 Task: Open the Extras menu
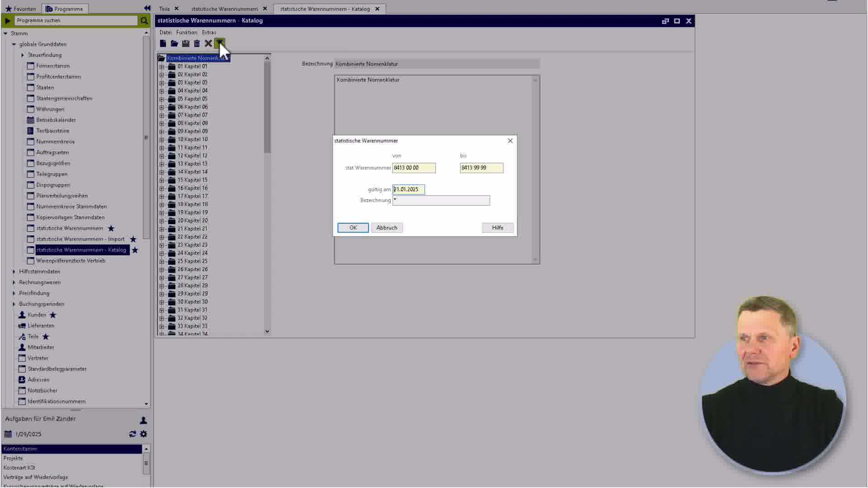click(209, 33)
